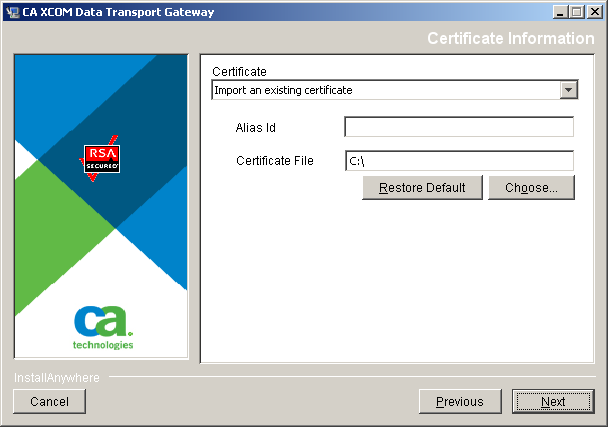The width and height of the screenshot is (608, 427).
Task: Close the CA XCOM Data Transport Gateway window
Action: pyautogui.click(x=593, y=12)
